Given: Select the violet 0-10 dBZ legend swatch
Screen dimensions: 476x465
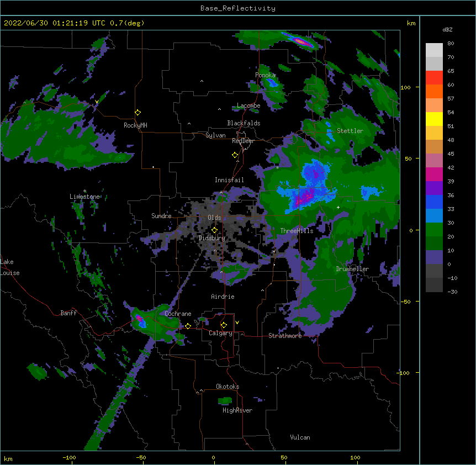Looking at the screenshot, I should tap(434, 257).
